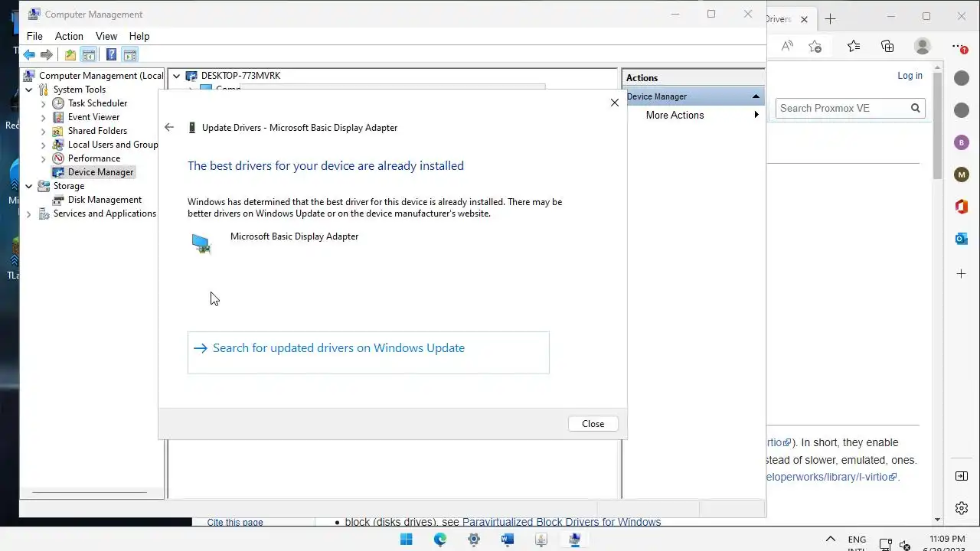The height and width of the screenshot is (551, 980).
Task: Collapse the Device Manager actions section
Action: click(x=756, y=96)
